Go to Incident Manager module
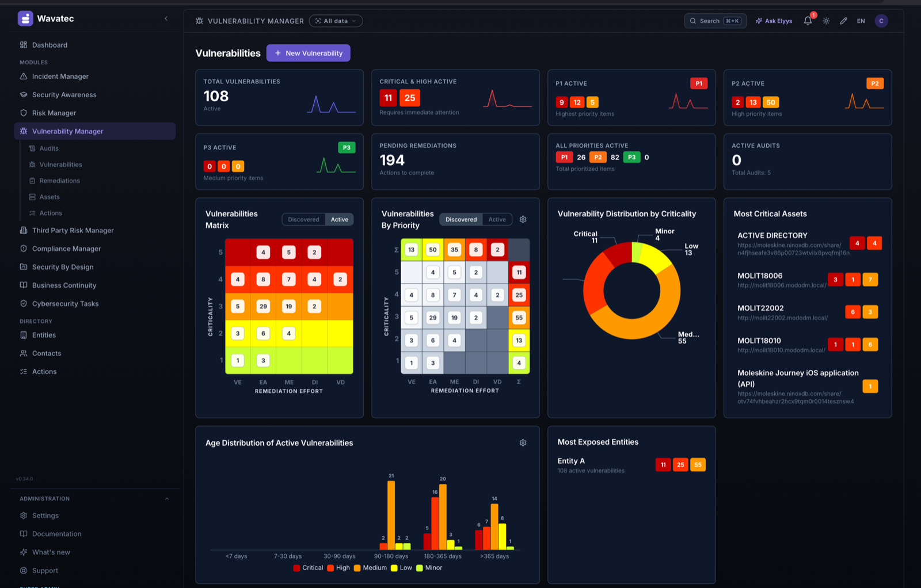The image size is (921, 588). tap(60, 77)
